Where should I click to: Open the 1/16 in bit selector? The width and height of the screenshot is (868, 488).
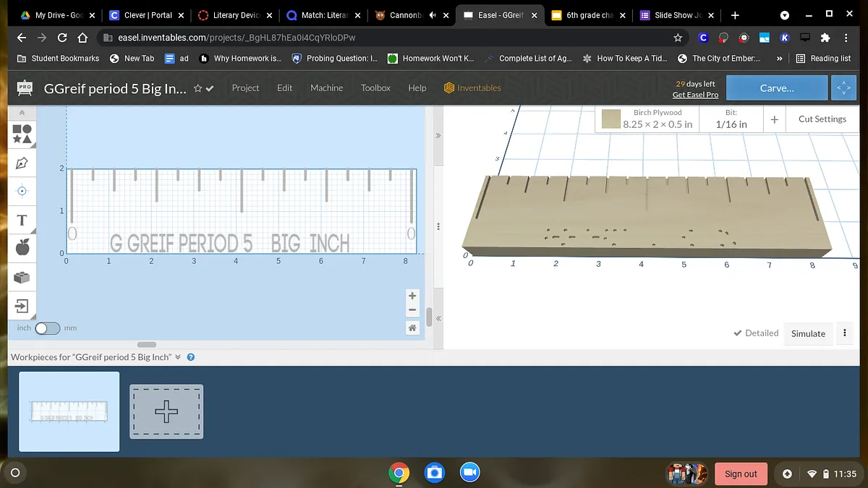coord(731,119)
